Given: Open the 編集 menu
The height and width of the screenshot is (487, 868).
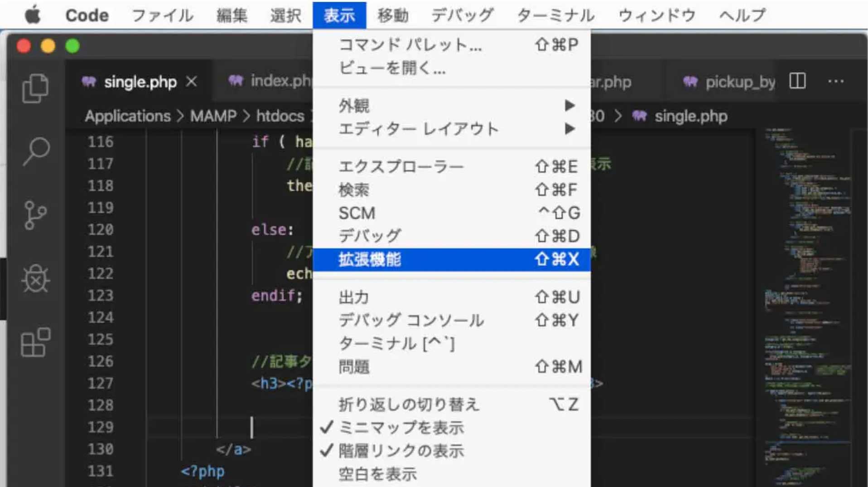Looking at the screenshot, I should pyautogui.click(x=231, y=15).
